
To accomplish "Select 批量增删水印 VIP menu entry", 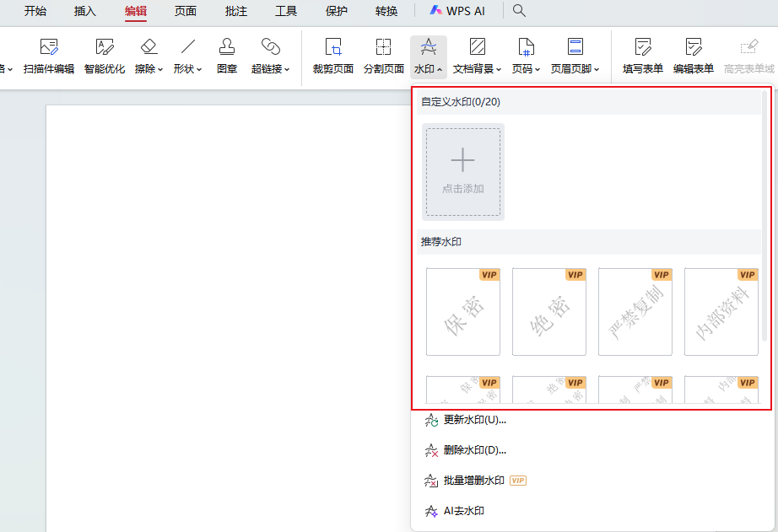I will coord(475,481).
